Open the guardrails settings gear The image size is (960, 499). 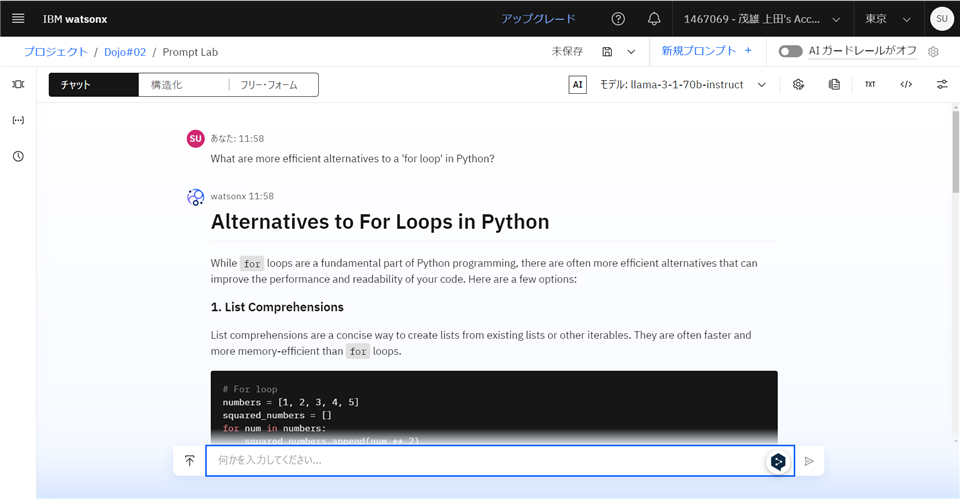click(x=933, y=52)
